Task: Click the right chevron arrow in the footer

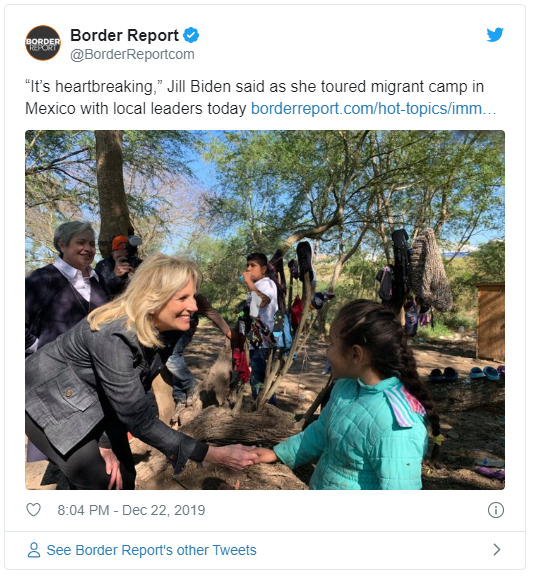Action: [x=497, y=550]
